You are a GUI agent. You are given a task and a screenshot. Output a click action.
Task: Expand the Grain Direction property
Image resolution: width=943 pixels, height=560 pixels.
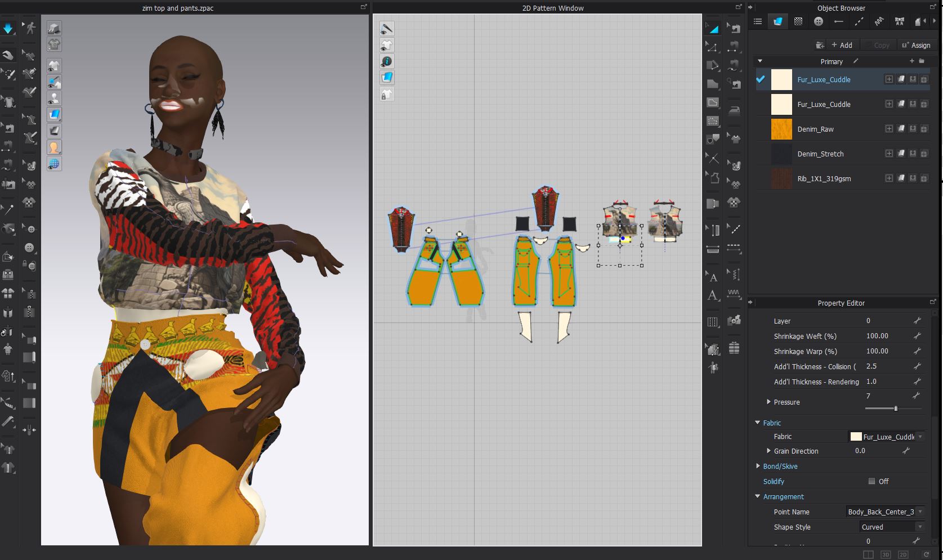coord(768,451)
